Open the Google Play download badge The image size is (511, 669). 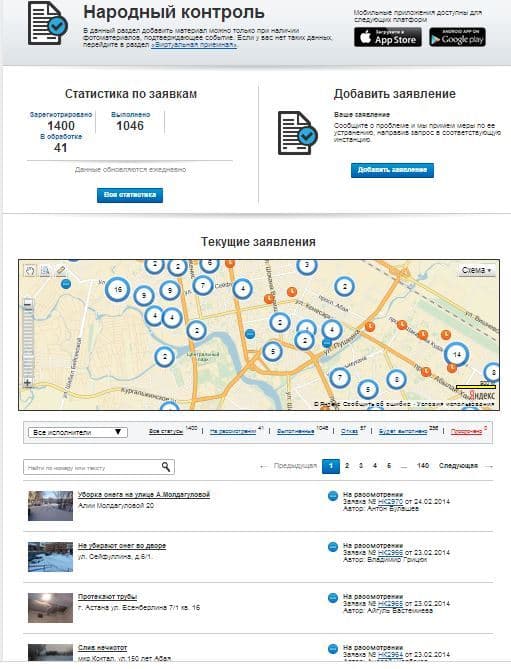[457, 38]
